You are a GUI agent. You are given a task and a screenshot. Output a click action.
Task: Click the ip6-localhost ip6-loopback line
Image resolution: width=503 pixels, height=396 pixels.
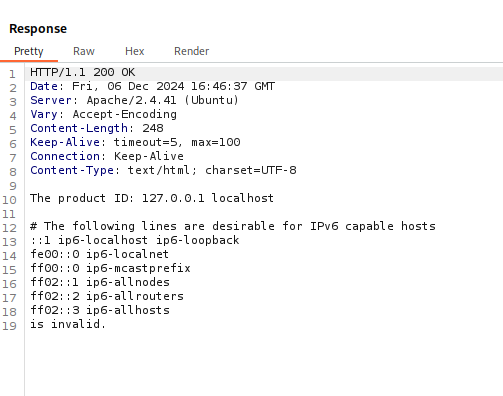(135, 240)
